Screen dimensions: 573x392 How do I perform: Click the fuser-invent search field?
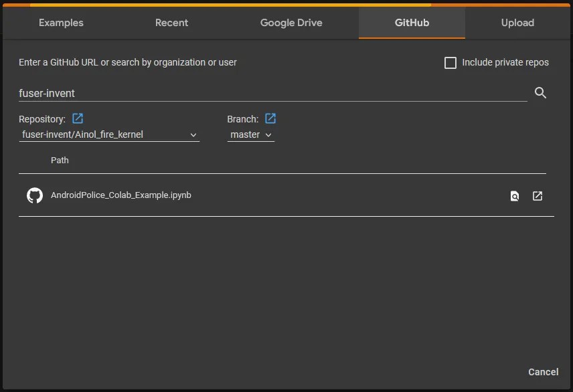[x=268, y=93]
